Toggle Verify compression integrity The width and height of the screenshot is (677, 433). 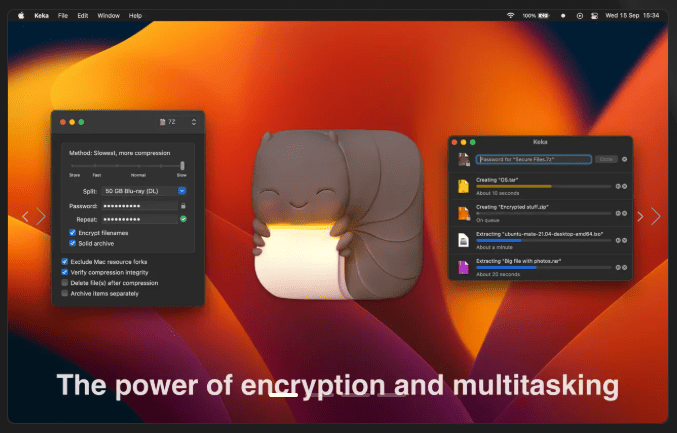tap(65, 272)
